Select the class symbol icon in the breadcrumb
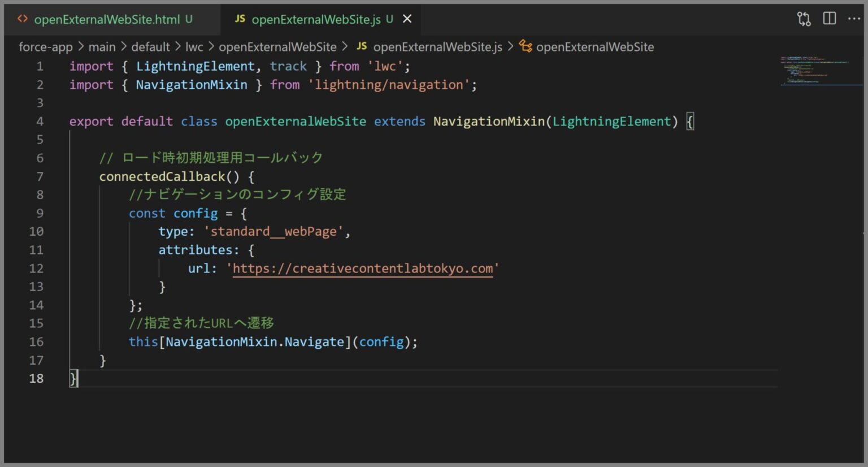Viewport: 868px width, 467px height. [x=525, y=46]
